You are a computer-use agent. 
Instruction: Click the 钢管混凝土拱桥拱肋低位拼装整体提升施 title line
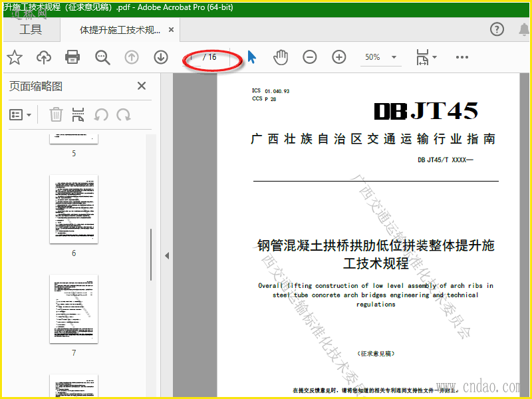376,245
